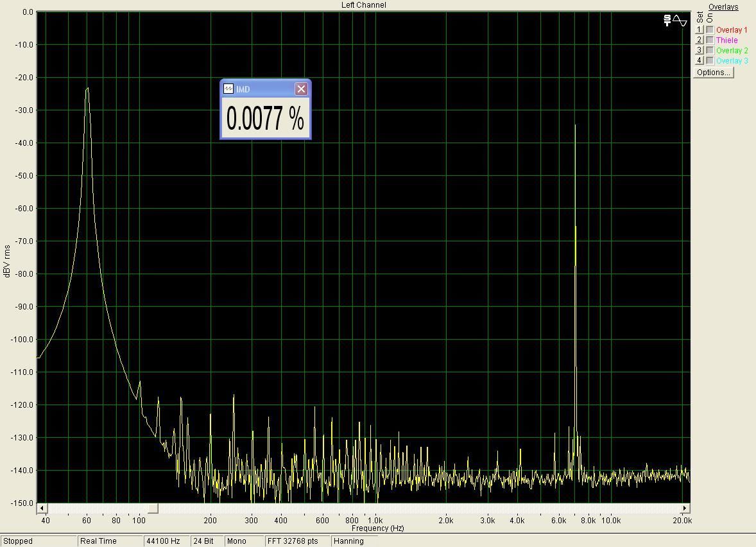Click the frequency axis scrollbar thumb
This screenshot has height=547, width=756.
click(x=153, y=508)
